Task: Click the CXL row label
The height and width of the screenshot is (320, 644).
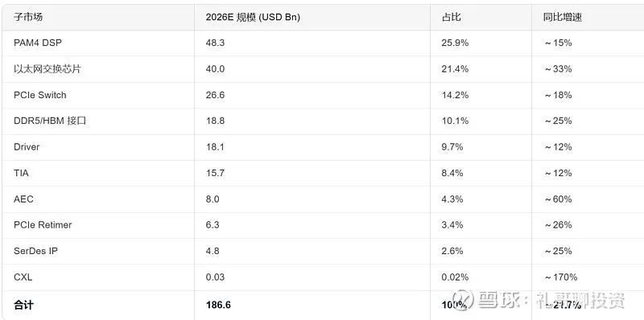Action: coord(23,277)
